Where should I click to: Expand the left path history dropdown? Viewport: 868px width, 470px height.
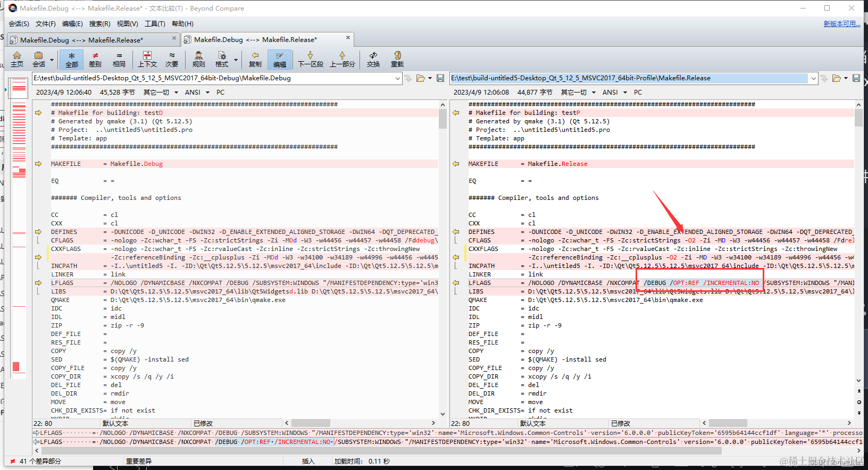397,78
